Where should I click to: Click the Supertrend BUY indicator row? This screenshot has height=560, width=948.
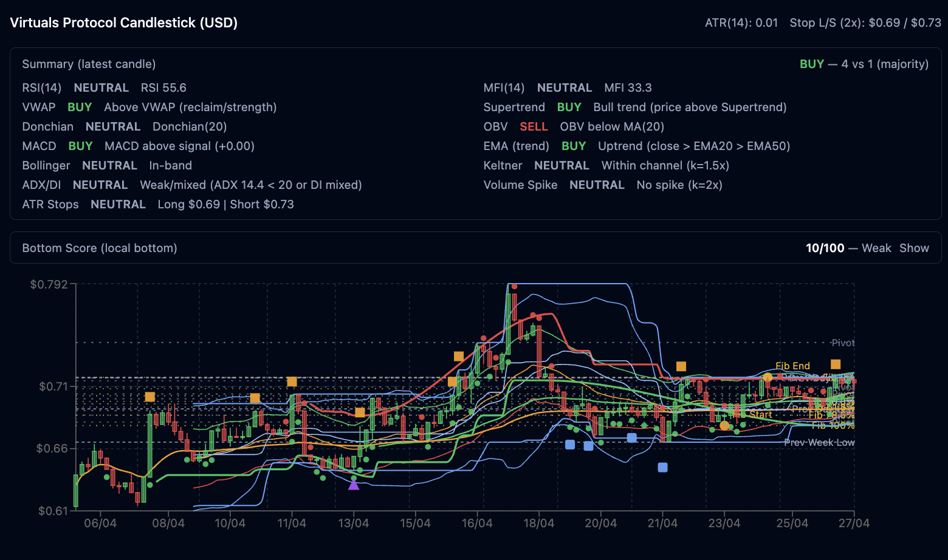click(x=634, y=107)
